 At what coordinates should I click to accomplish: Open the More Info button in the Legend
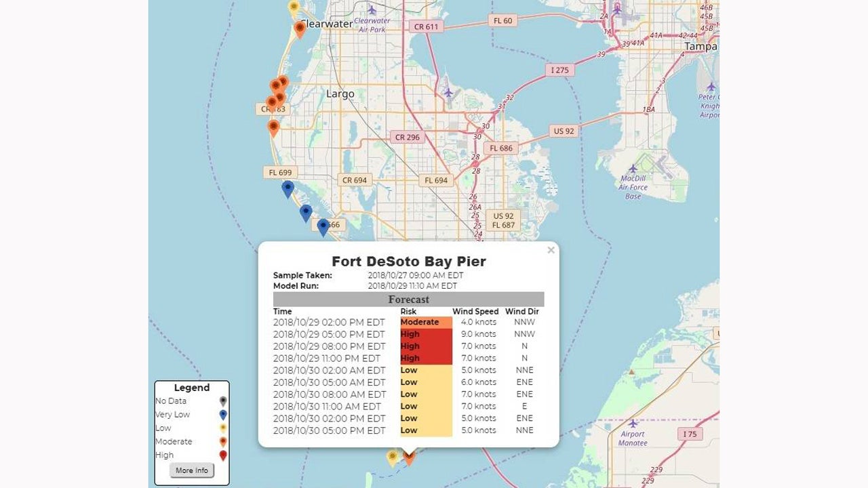click(191, 470)
